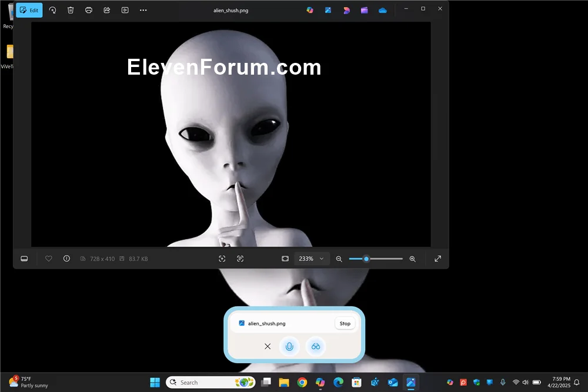Open Microsoft Store from the taskbar
Screen dimensions: 588x392
tap(356, 382)
